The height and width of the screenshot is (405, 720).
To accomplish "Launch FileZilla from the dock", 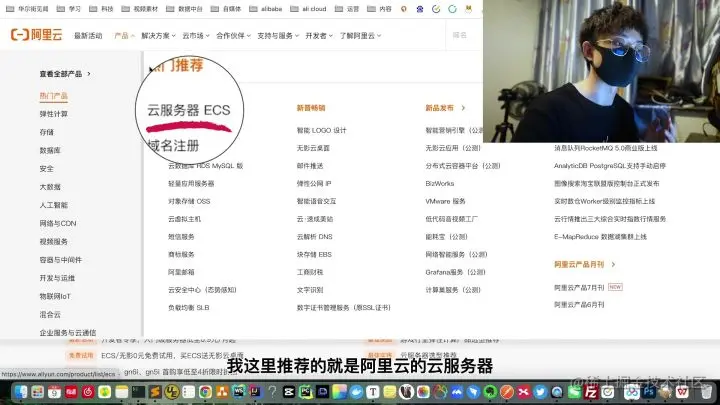I will [590, 392].
